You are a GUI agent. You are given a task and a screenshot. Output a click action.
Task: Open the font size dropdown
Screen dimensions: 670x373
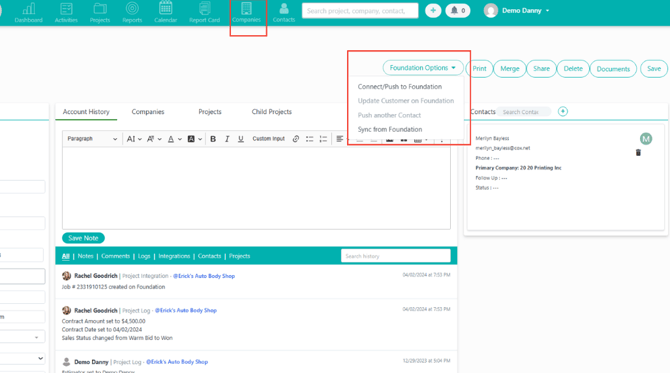pyautogui.click(x=134, y=139)
